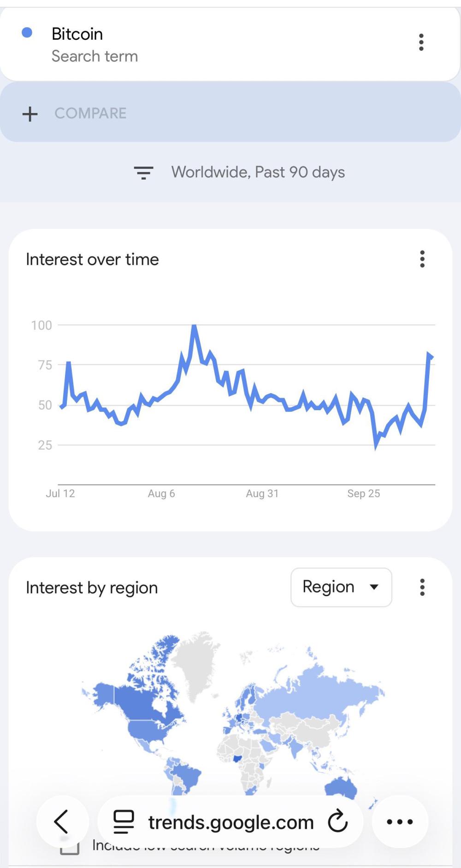The image size is (461, 868).
Task: Tap the blue Bitcoin color dot
Action: click(27, 32)
